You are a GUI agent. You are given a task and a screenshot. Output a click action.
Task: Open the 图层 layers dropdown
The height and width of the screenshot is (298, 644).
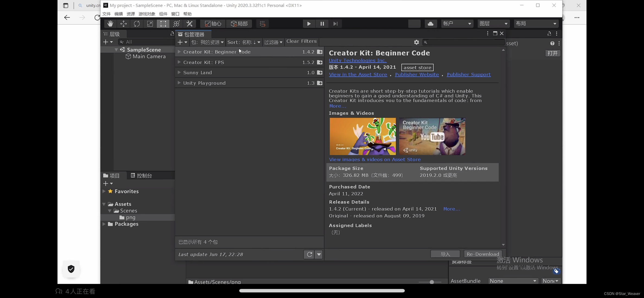coord(494,24)
